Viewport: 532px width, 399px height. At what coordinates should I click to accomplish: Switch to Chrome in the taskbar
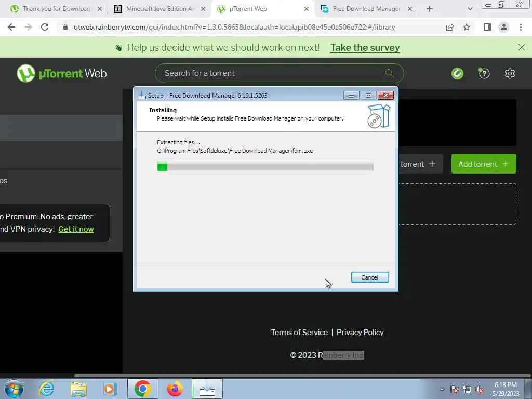pos(142,389)
